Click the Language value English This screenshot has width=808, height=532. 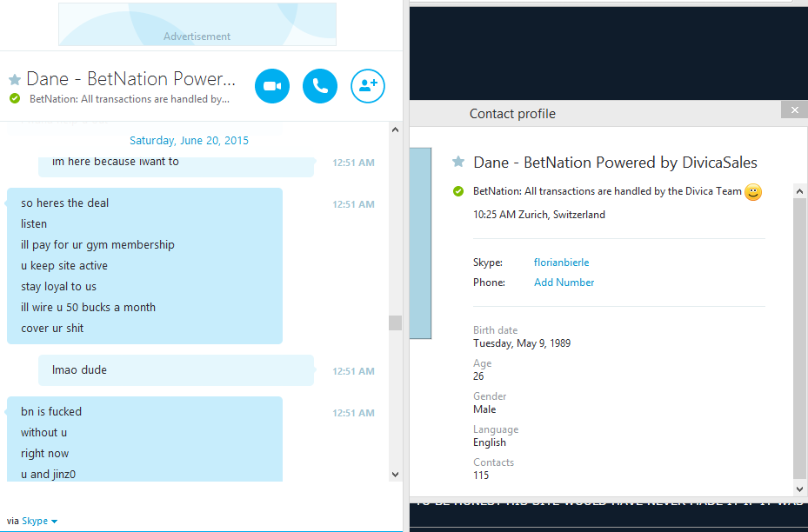tap(490, 442)
